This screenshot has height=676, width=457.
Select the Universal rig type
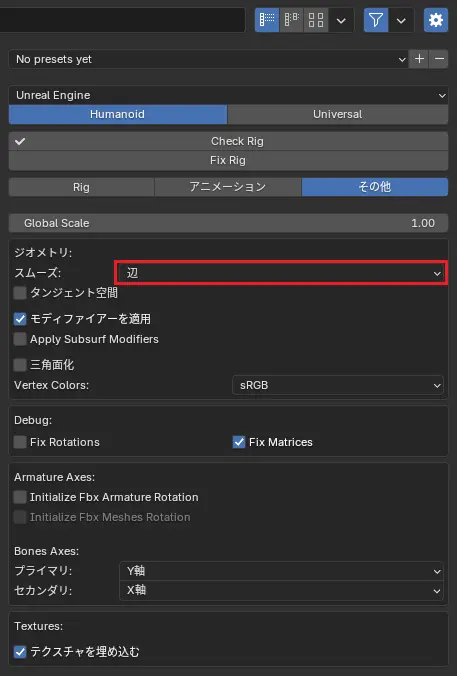coord(338,114)
